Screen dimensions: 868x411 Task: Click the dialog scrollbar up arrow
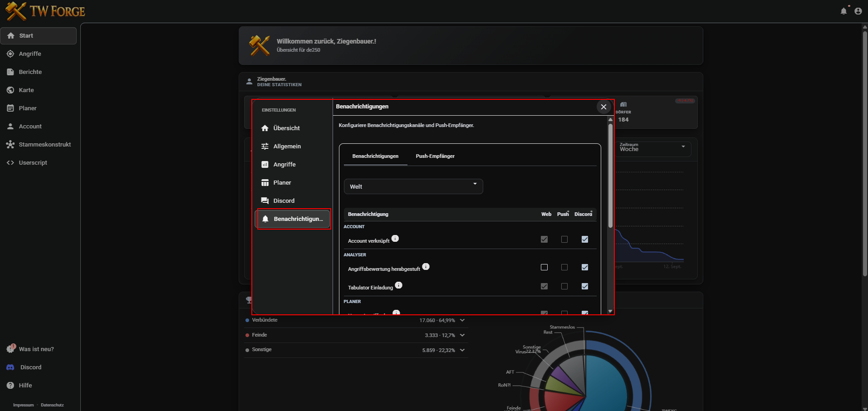pos(610,119)
